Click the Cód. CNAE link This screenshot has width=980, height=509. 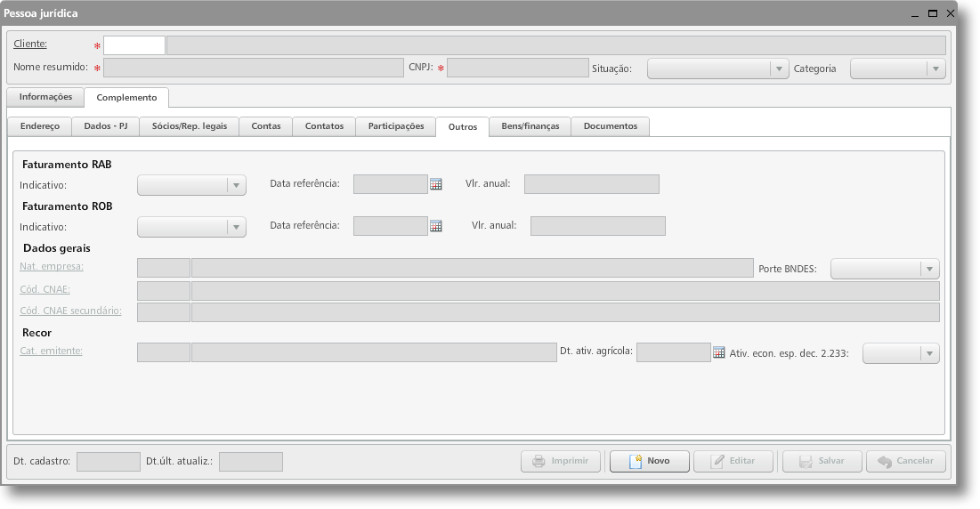coord(45,289)
